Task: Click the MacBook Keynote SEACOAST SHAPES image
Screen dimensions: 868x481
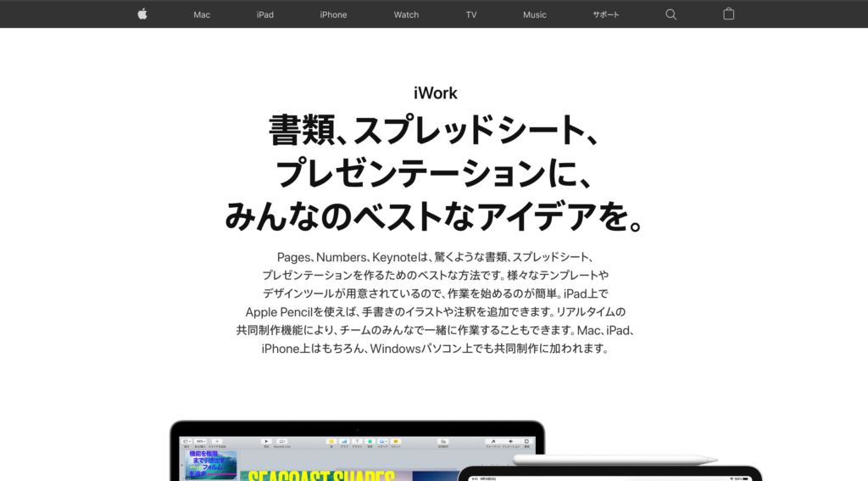Action: [x=357, y=451]
